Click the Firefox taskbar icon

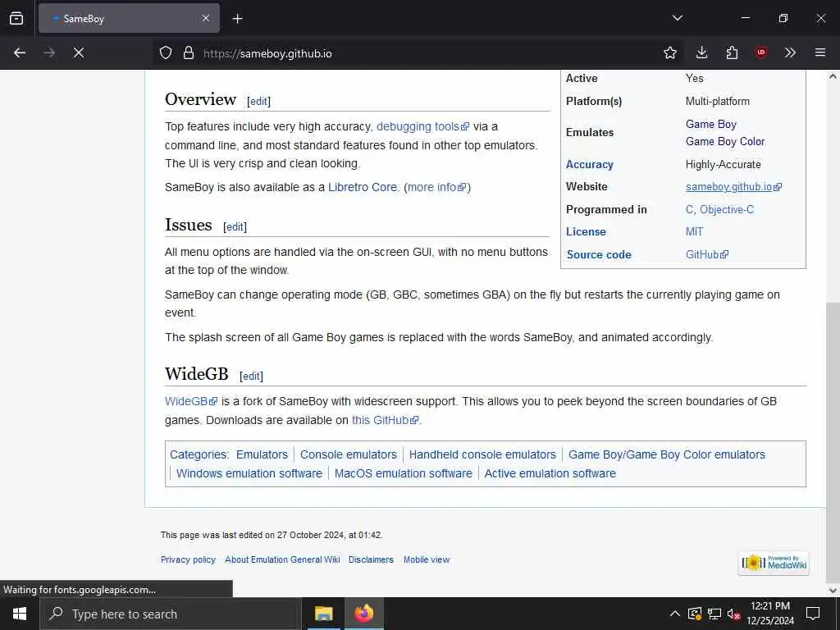pyautogui.click(x=363, y=614)
